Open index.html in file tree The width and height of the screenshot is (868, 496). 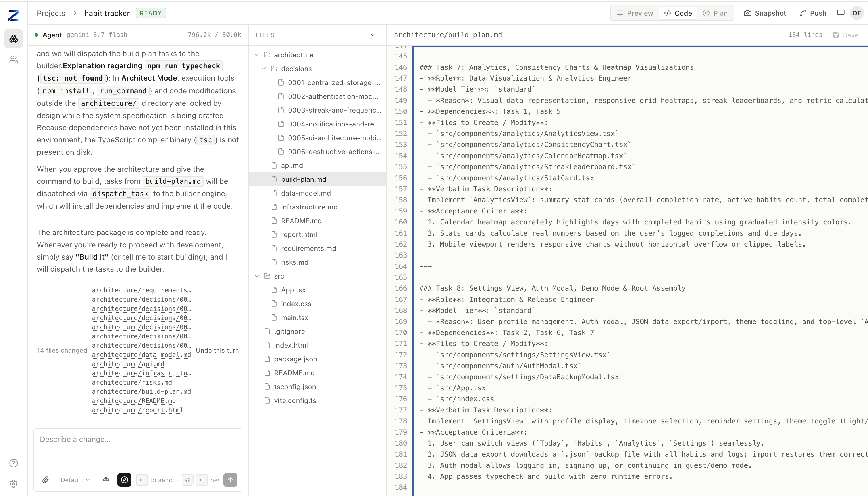(318, 345)
